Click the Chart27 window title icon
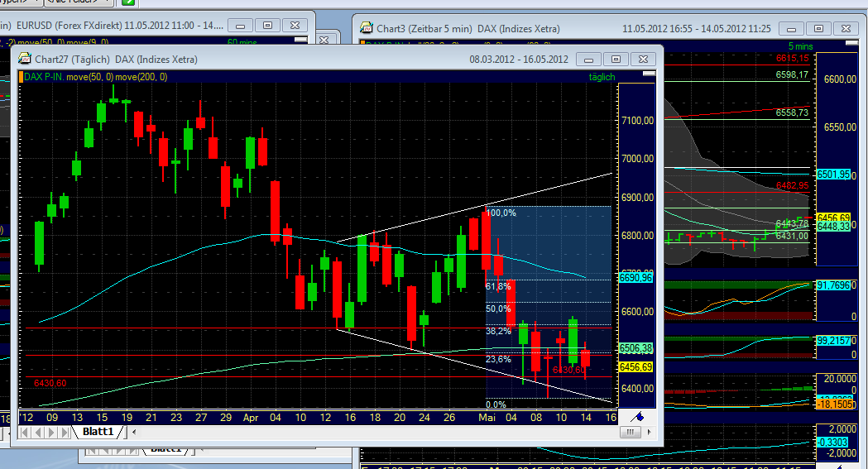The width and height of the screenshot is (868, 469). (x=24, y=59)
